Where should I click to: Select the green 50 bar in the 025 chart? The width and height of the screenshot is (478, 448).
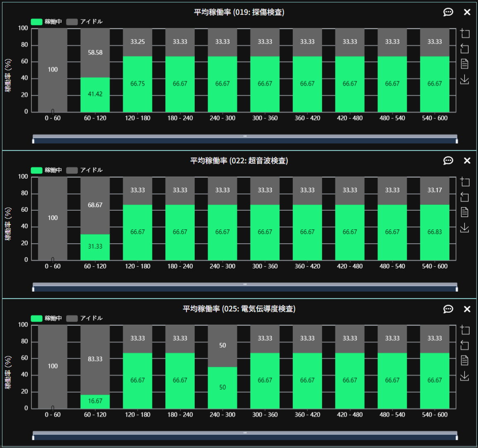(x=222, y=388)
